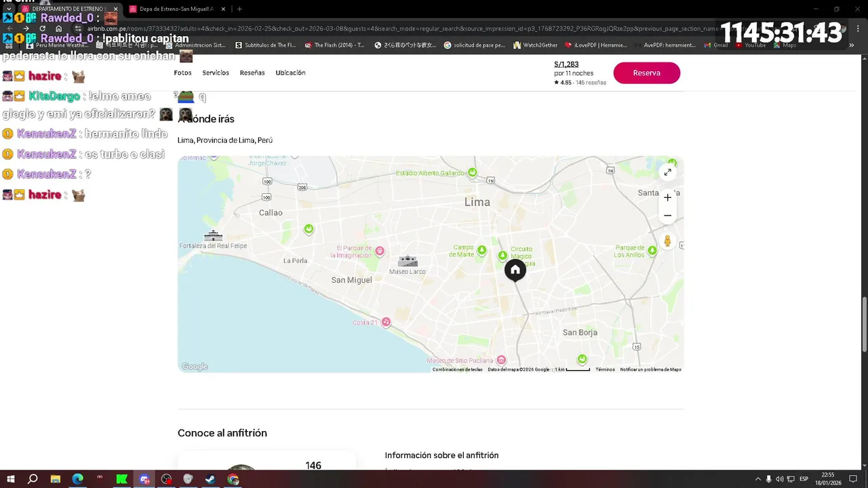This screenshot has width=868, height=488.
Task: Open the Watch2Gether bookmark
Action: [535, 45]
